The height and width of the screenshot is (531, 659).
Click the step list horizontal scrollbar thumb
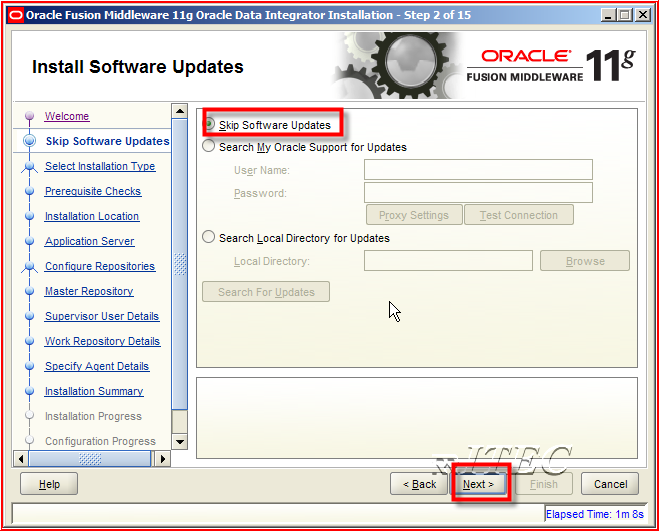(x=90, y=458)
